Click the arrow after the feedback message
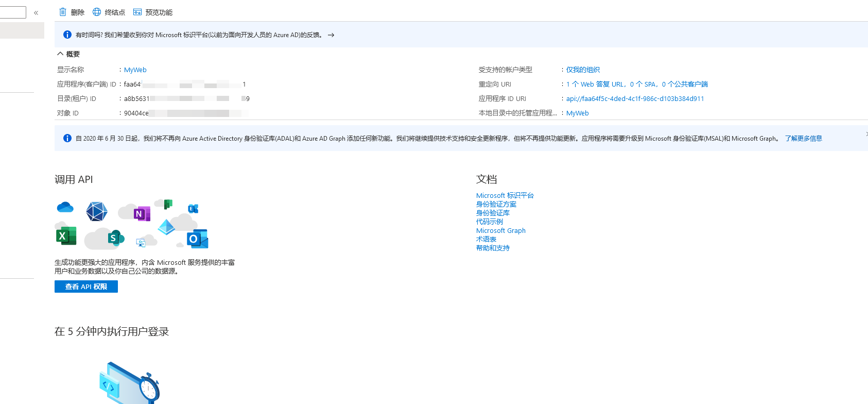 pyautogui.click(x=331, y=35)
